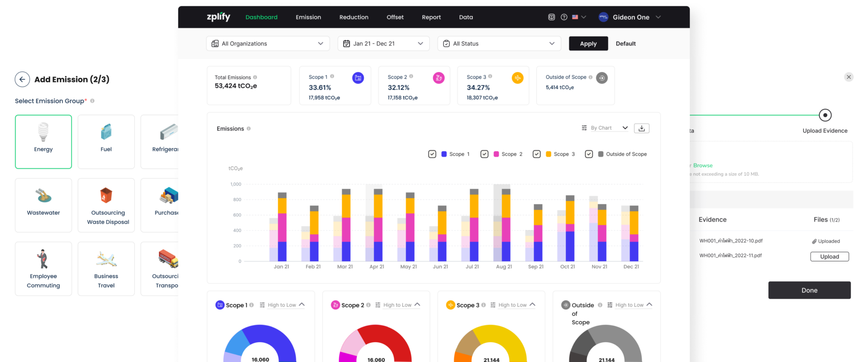Open the All Organizations dropdown
This screenshot has height=362, width=868.
pyautogui.click(x=268, y=44)
